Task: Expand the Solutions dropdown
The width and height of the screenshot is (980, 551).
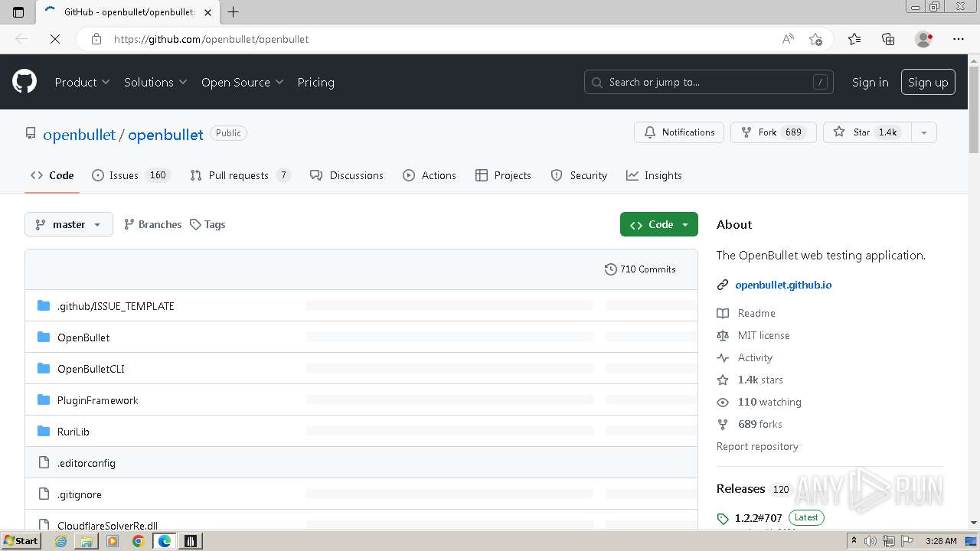Action: click(155, 82)
